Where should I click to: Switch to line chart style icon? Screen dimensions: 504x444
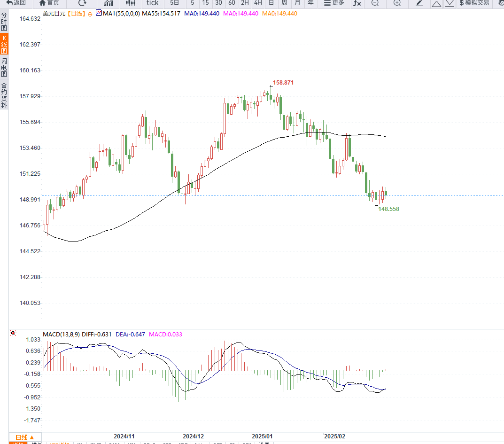[109, 3]
